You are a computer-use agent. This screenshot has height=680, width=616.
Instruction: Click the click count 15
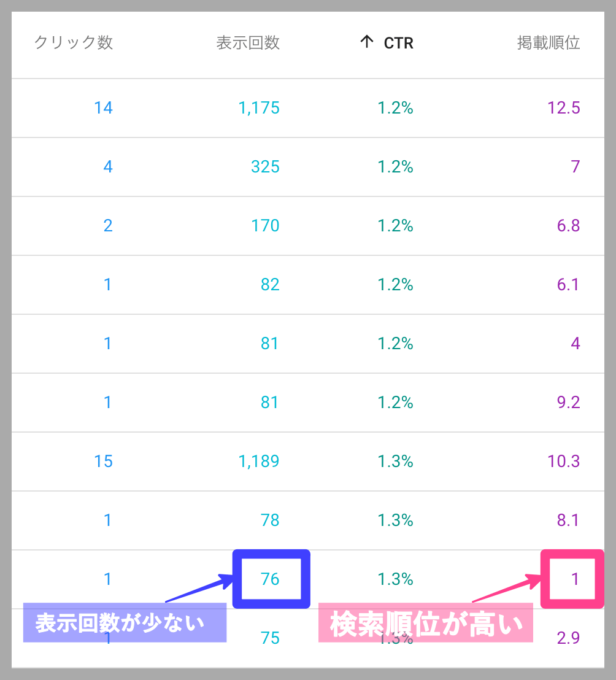pyautogui.click(x=104, y=462)
